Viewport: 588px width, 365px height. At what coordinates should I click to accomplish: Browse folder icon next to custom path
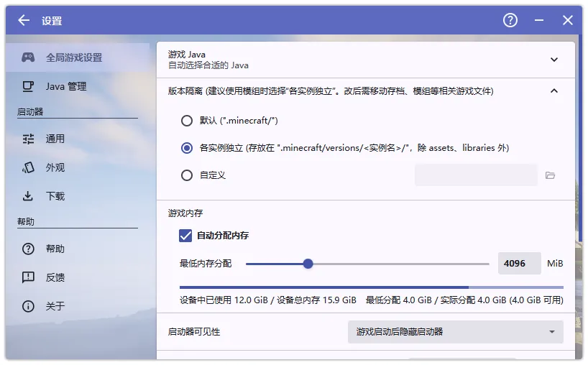click(551, 175)
